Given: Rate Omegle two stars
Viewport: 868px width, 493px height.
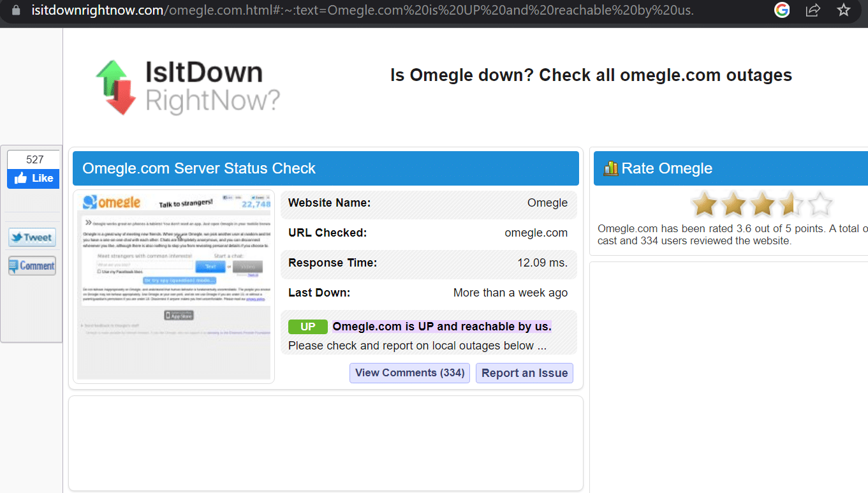Looking at the screenshot, I should (733, 205).
